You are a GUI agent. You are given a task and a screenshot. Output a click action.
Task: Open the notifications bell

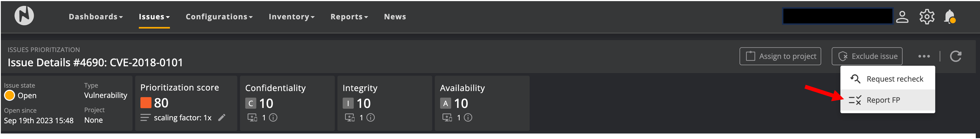click(x=950, y=17)
